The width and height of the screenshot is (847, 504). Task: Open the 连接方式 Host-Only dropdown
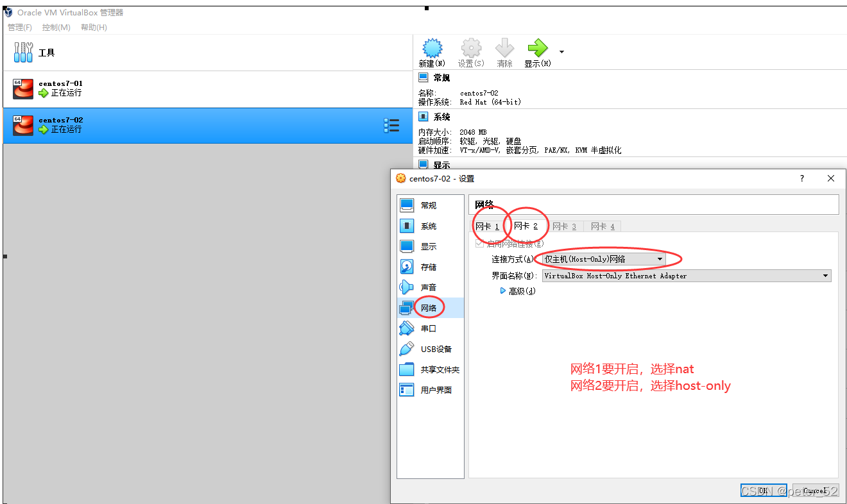click(x=604, y=259)
